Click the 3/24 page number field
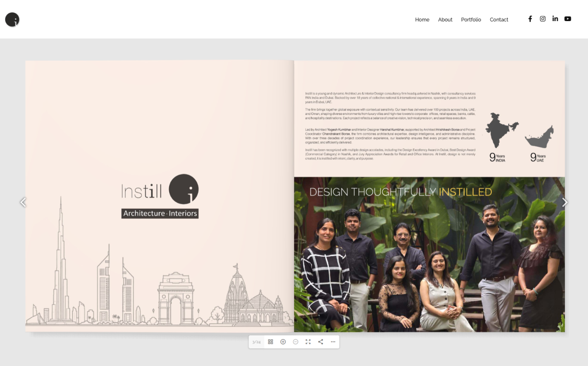This screenshot has width=588, height=366. pyautogui.click(x=257, y=342)
